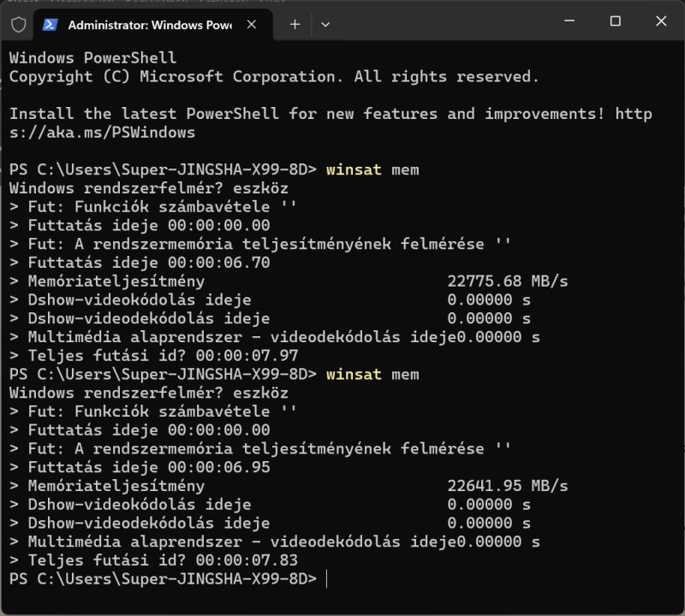This screenshot has width=685, height=616.
Task: Maximize the terminal window
Action: pos(615,21)
